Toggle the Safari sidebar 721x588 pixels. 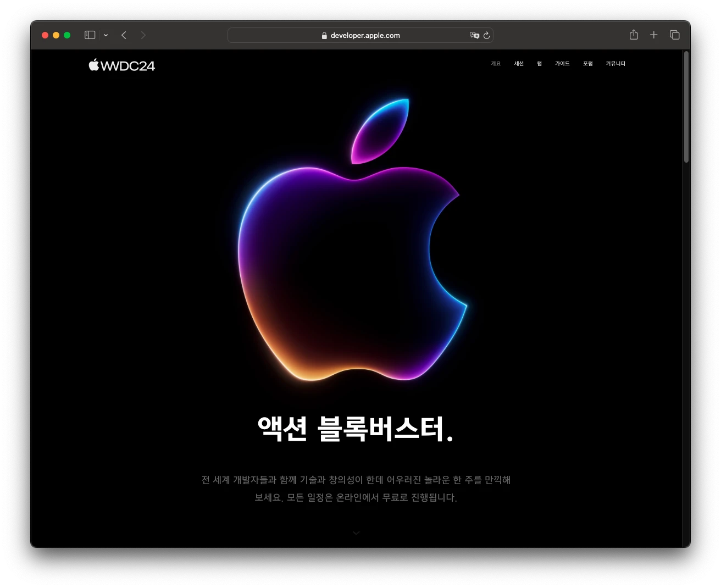[90, 35]
